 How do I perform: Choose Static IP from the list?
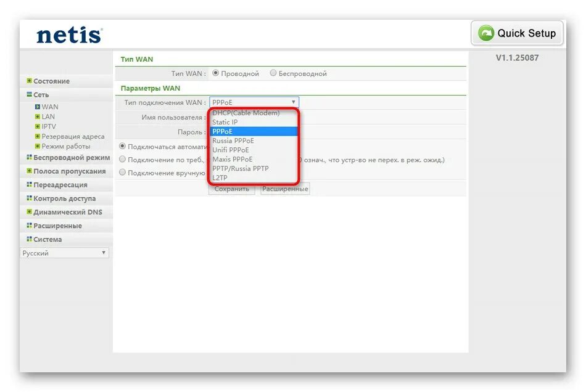(x=254, y=122)
